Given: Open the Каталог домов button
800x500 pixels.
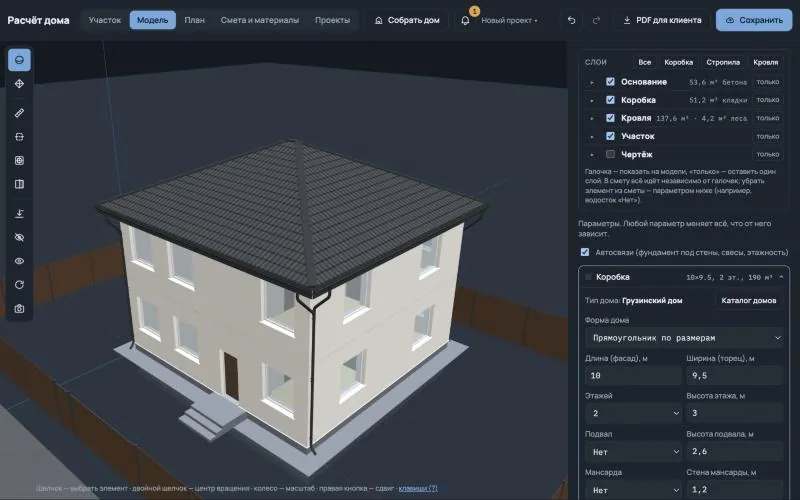Looking at the screenshot, I should tap(748, 301).
